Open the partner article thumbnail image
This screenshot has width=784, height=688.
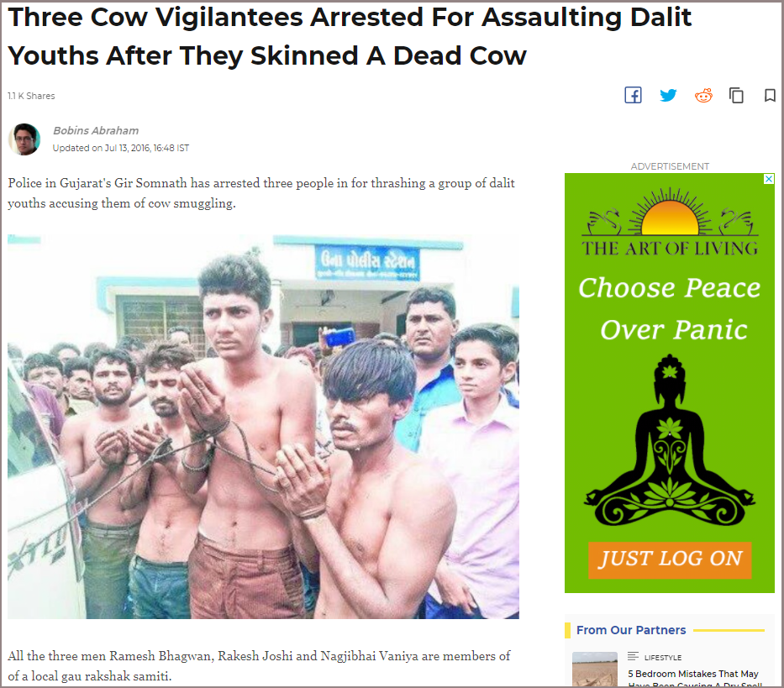click(x=595, y=669)
